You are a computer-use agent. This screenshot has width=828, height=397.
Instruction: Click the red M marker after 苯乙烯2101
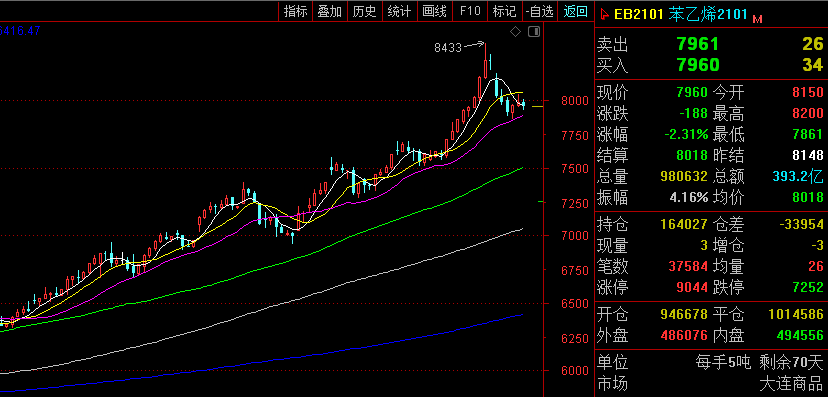point(757,19)
